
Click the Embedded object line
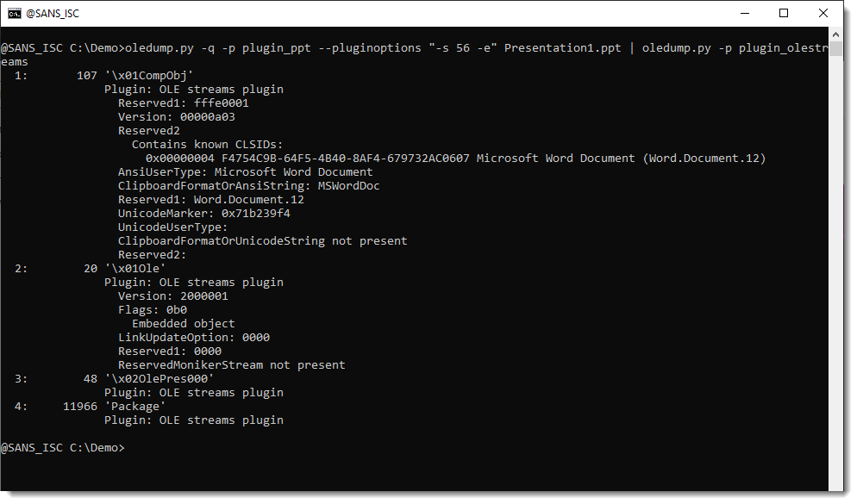click(x=183, y=324)
